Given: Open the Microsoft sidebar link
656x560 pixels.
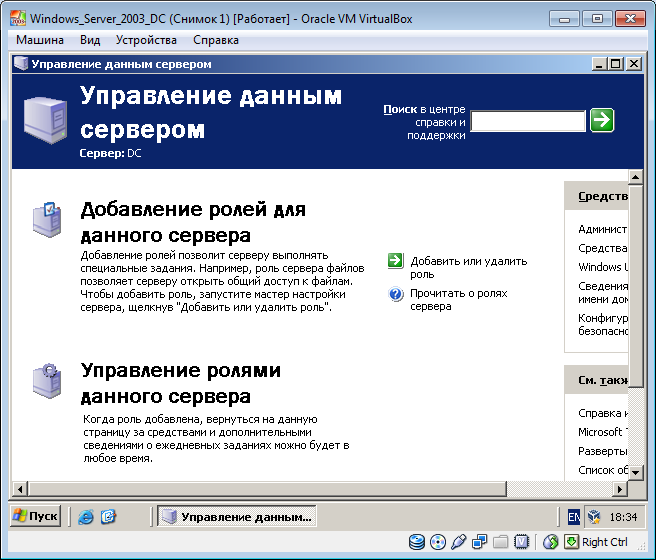Looking at the screenshot, I should pyautogui.click(x=602, y=432).
